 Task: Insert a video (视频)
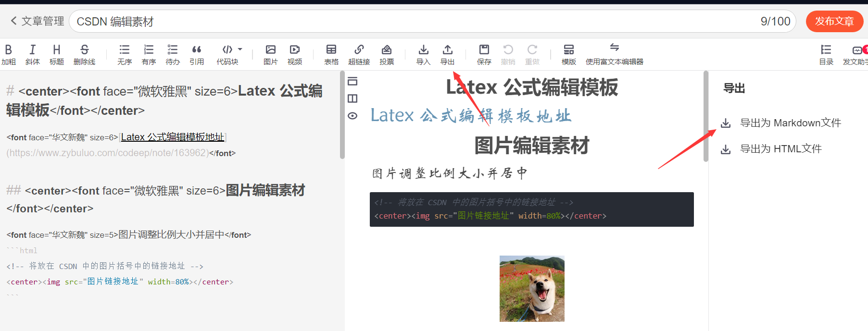click(295, 54)
